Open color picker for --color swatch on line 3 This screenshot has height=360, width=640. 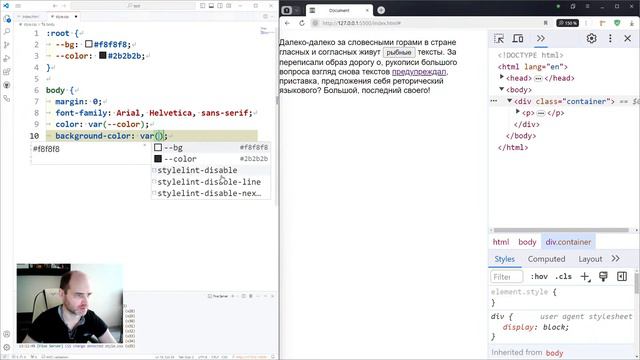102,55
